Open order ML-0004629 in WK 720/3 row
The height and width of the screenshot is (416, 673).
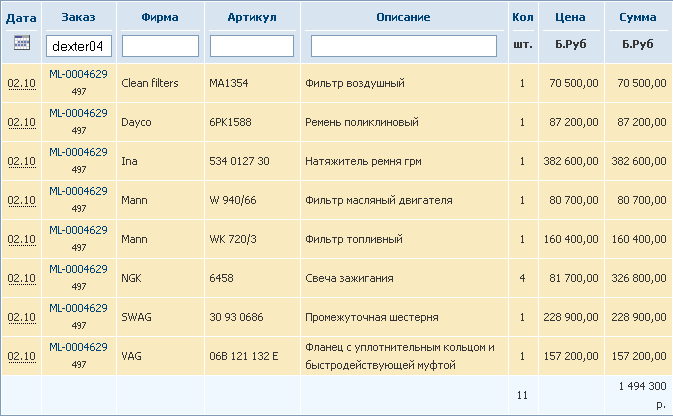(78, 230)
